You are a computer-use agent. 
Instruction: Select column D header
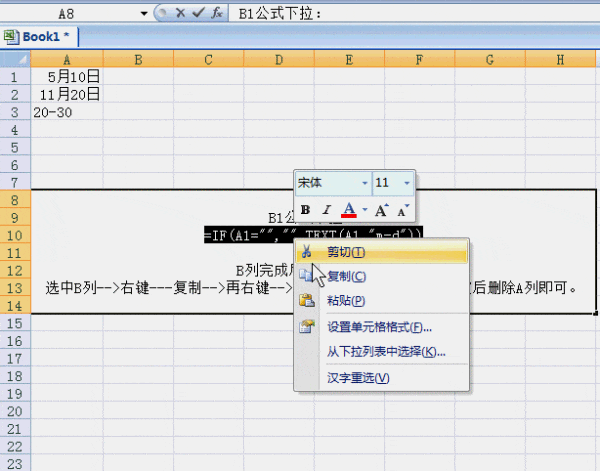point(279,60)
